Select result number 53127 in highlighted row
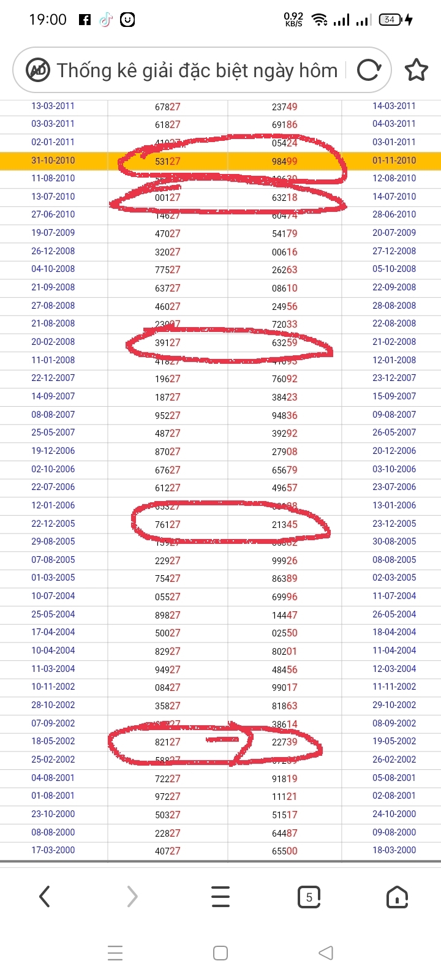 click(x=167, y=162)
